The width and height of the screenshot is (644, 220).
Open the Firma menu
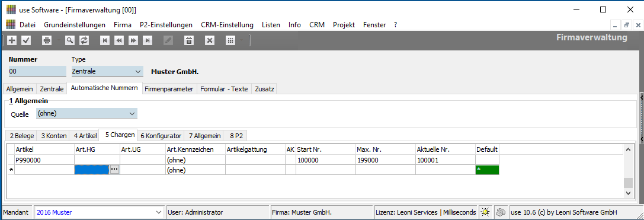tap(123, 25)
